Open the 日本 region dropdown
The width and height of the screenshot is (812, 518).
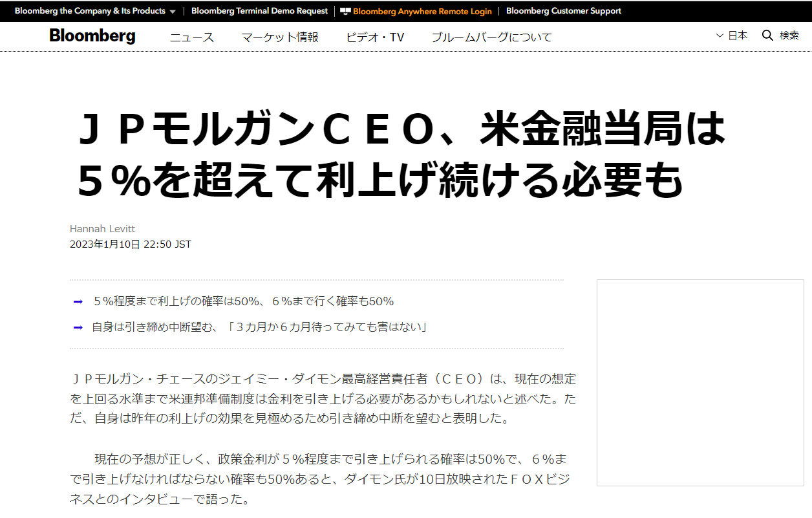(732, 36)
